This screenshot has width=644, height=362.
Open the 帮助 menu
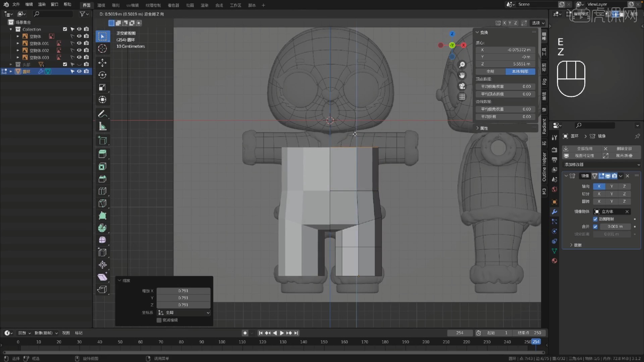tap(67, 5)
